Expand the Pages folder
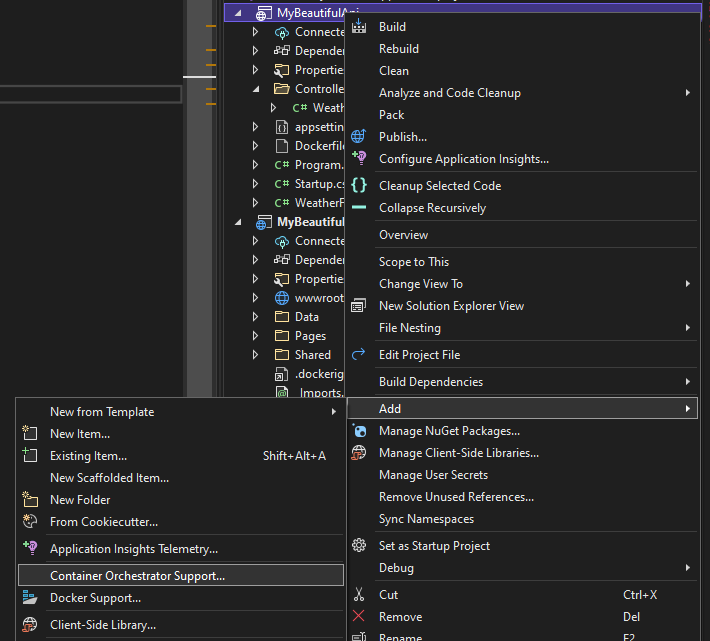The image size is (710, 641). (x=255, y=335)
